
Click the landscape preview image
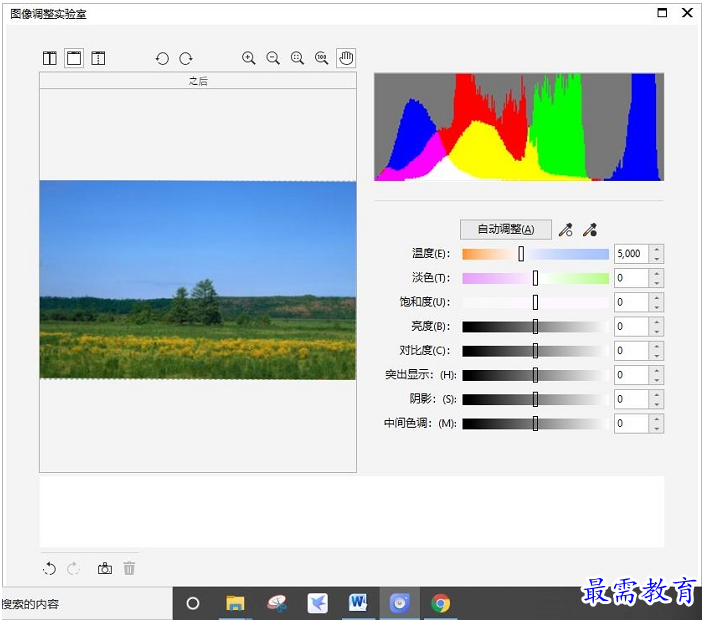(x=198, y=280)
